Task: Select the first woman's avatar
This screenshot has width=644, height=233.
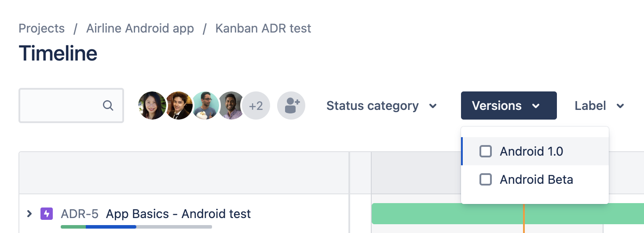Action: coord(152,106)
